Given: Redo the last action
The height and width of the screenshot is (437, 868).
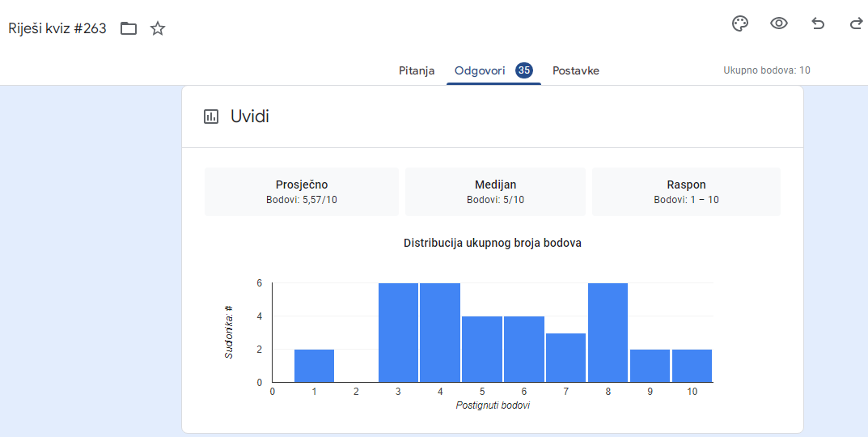Looking at the screenshot, I should 855,23.
